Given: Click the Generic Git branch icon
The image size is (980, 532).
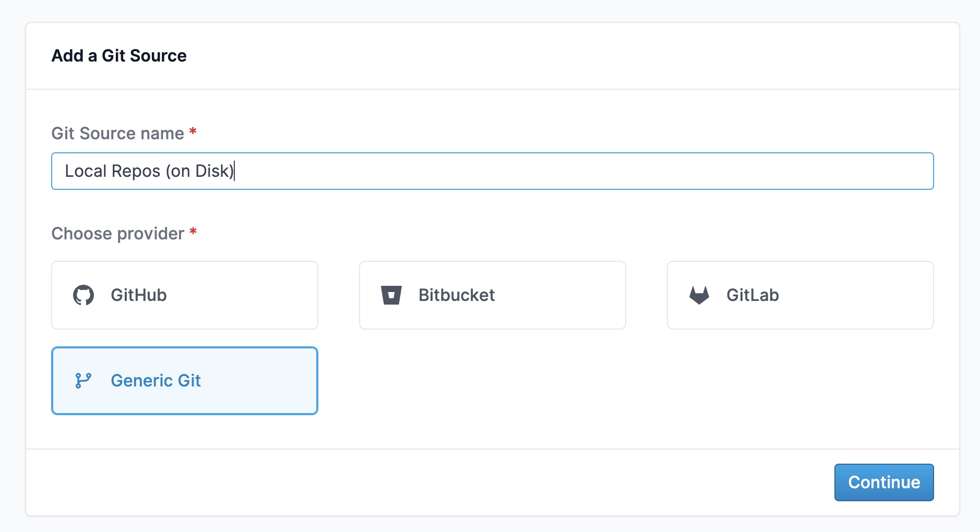Looking at the screenshot, I should (83, 381).
